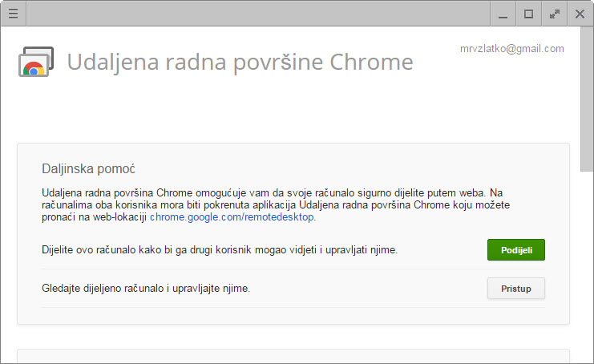
Task: Click the Pristup button
Action: tap(516, 289)
